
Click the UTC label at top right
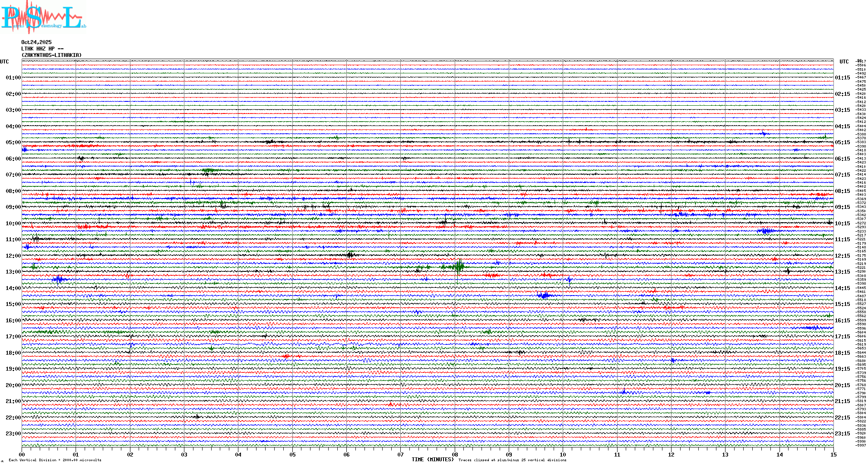(844, 62)
